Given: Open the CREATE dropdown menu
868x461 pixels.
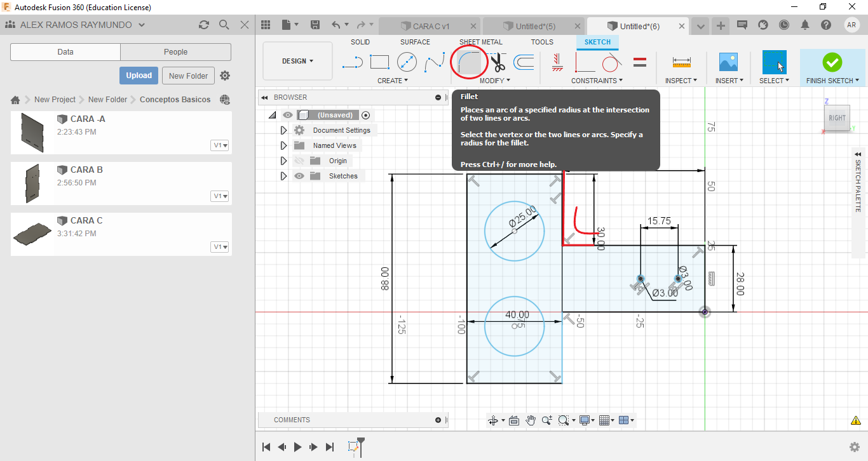Looking at the screenshot, I should click(393, 81).
